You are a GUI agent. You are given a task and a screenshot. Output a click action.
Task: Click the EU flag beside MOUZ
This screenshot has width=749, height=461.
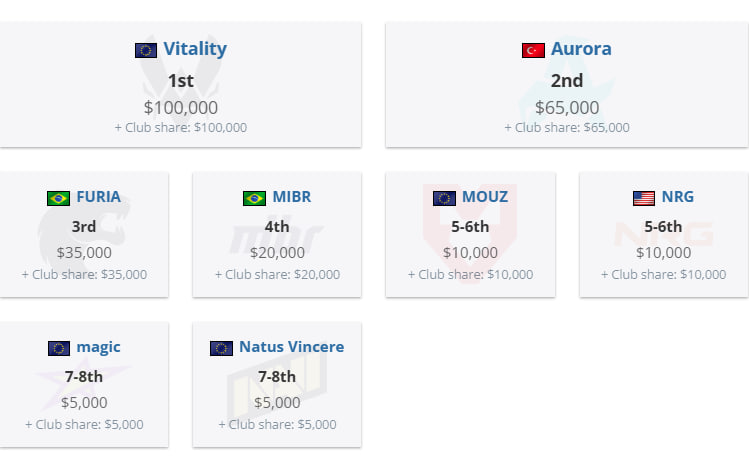(444, 198)
